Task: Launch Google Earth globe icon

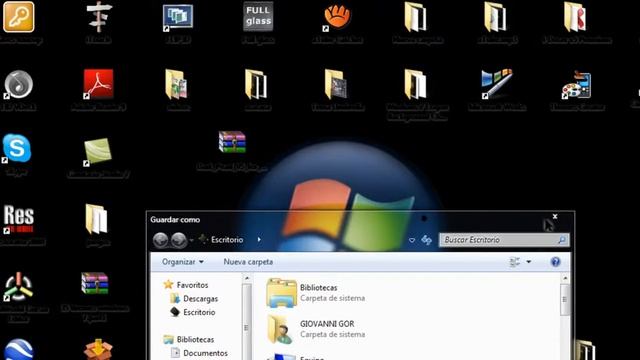Action: point(18,350)
